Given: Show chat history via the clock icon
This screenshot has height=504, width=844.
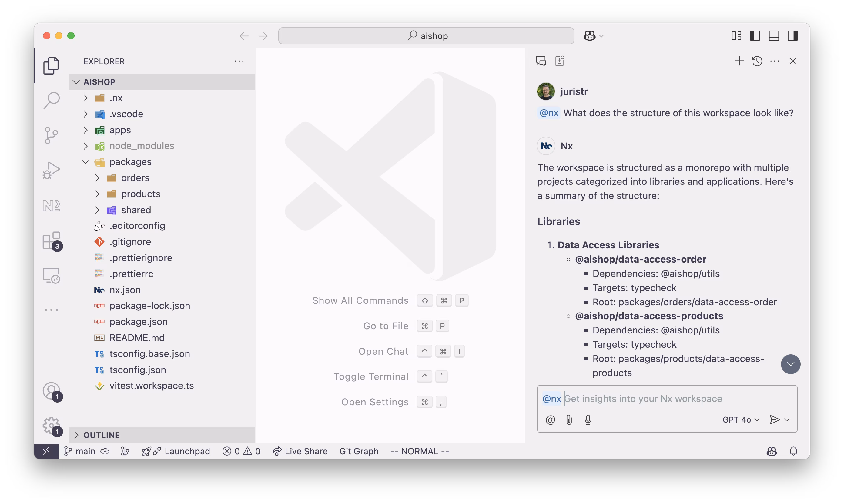Looking at the screenshot, I should click(x=757, y=61).
